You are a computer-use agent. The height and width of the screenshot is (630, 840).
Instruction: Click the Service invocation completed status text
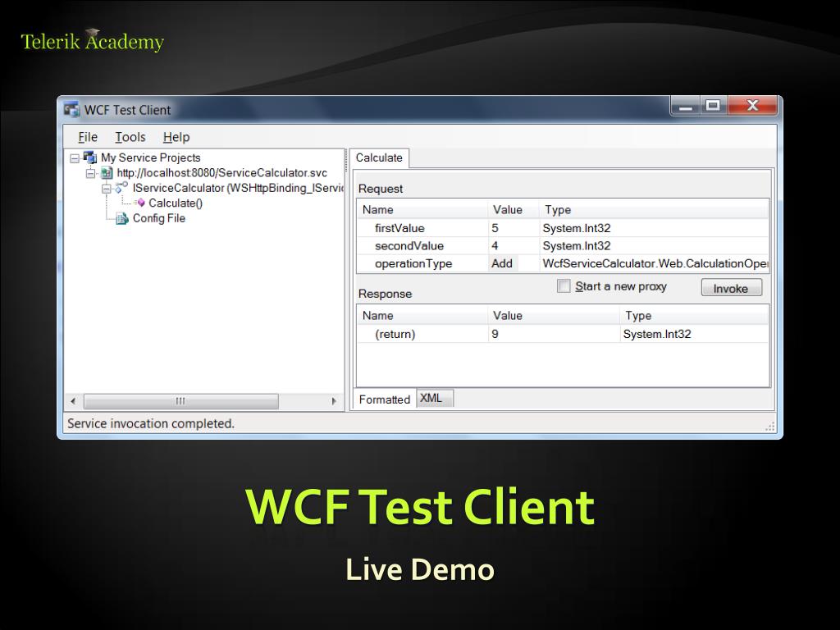coord(151,424)
